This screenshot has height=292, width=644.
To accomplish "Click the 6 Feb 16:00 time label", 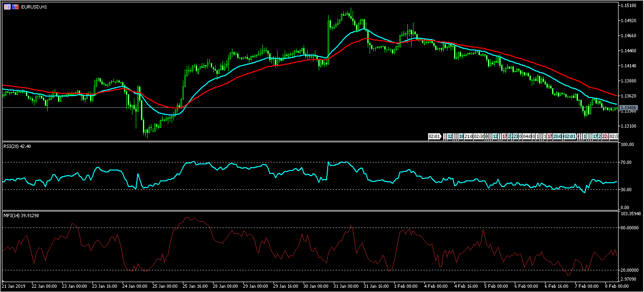I will (557, 286).
